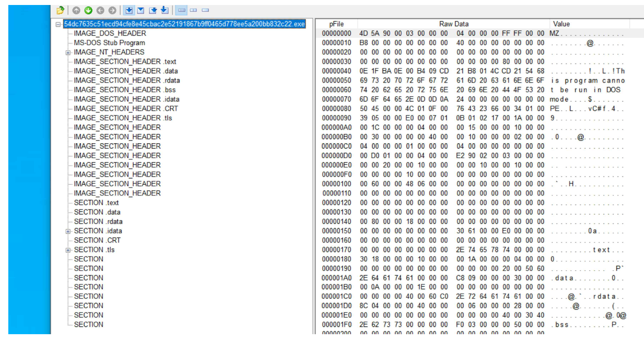Screen dimensions: 644x340
Task: Switch to single-segment DWORD view mode
Action: point(205,10)
